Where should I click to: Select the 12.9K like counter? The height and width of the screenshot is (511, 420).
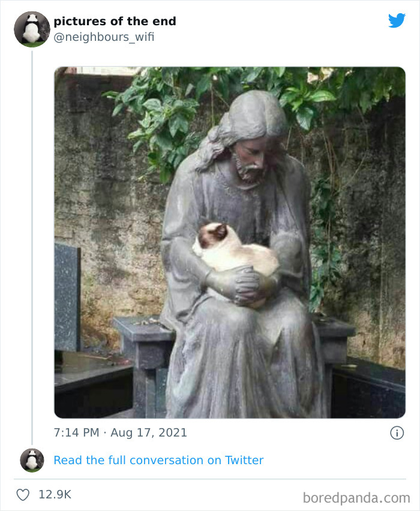click(x=55, y=493)
